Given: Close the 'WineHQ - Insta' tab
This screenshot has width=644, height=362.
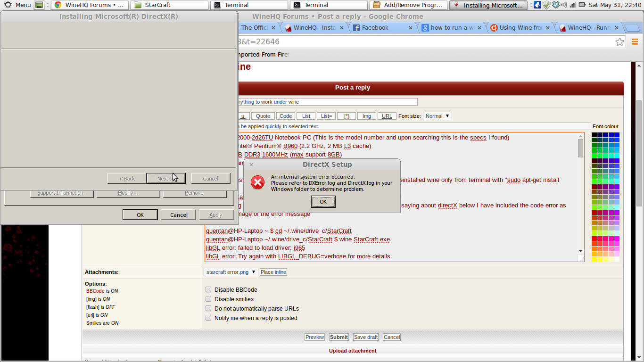Looking at the screenshot, I should 342,28.
